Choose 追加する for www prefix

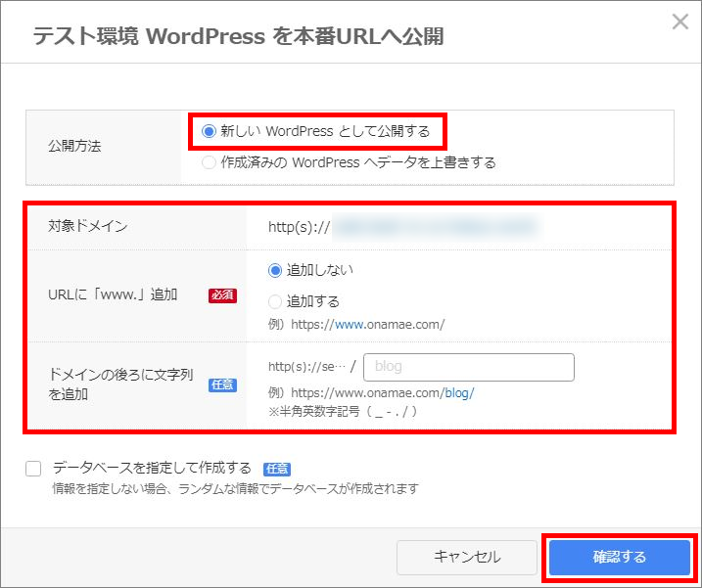pyautogui.click(x=275, y=301)
